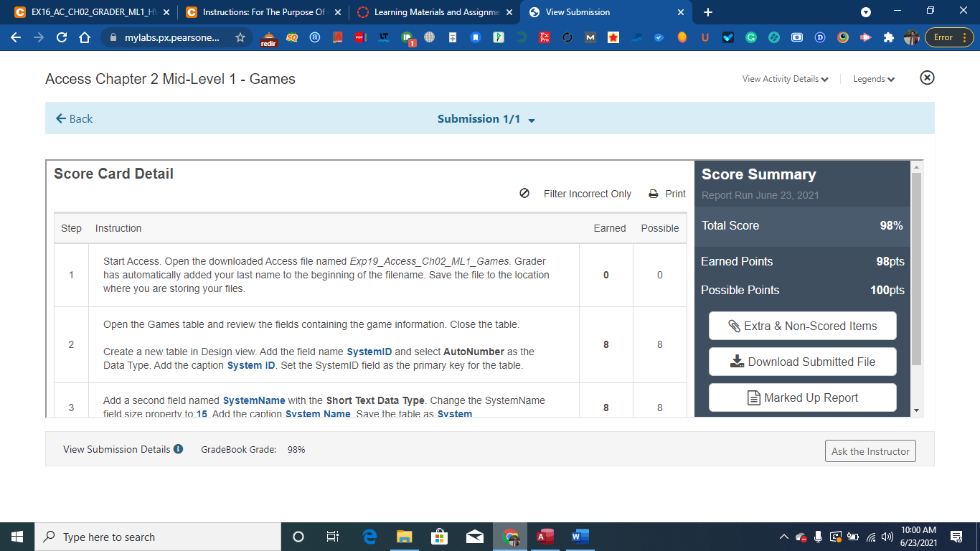Reload the page
Image resolution: width=980 pixels, height=551 pixels.
point(62,37)
